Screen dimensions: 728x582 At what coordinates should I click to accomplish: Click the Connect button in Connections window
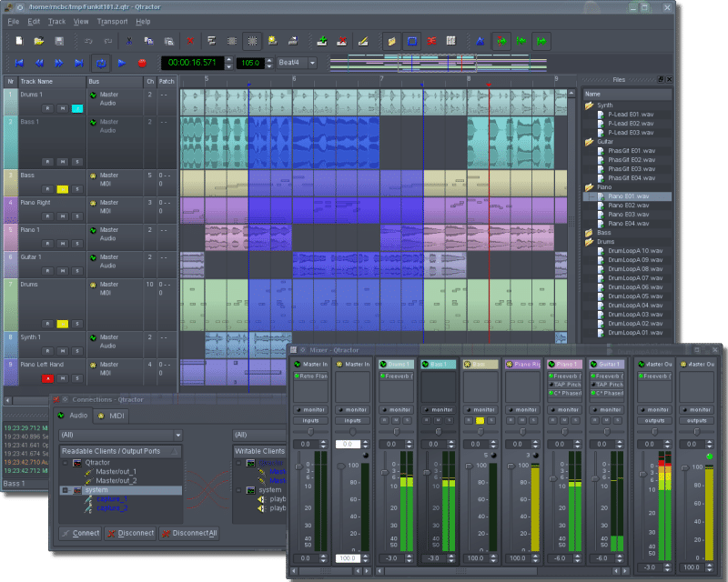click(80, 533)
